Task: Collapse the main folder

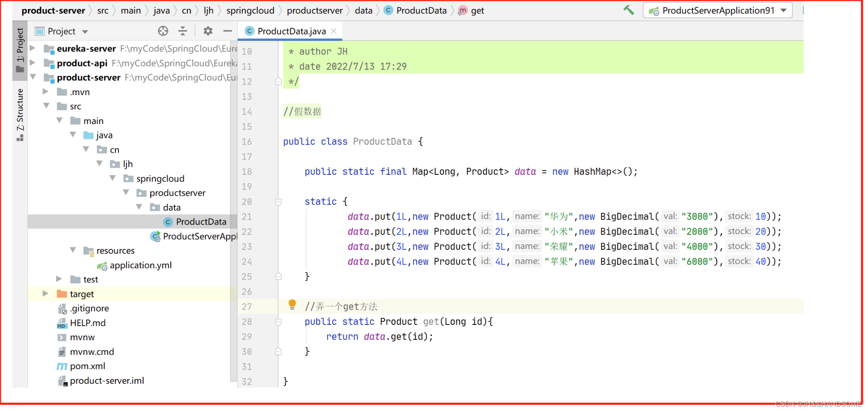Action: [x=60, y=121]
